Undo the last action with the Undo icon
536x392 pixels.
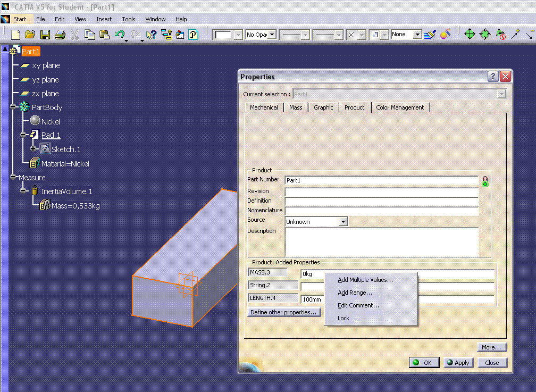click(120, 34)
